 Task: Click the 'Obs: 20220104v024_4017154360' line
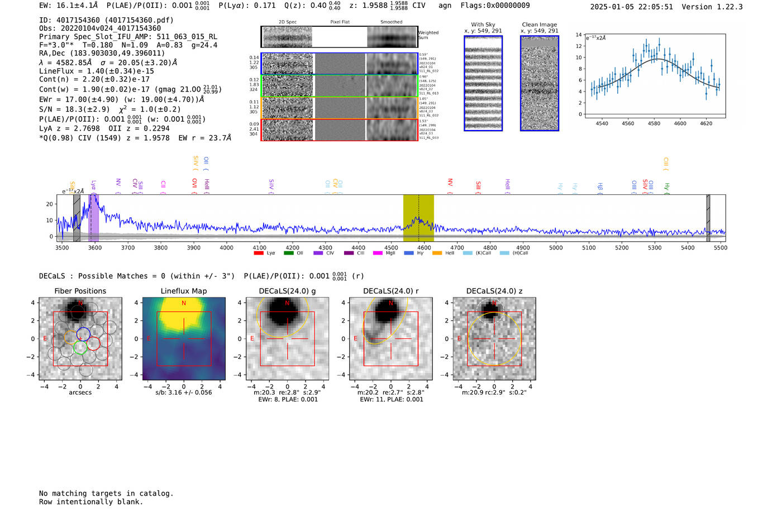pyautogui.click(x=100, y=28)
